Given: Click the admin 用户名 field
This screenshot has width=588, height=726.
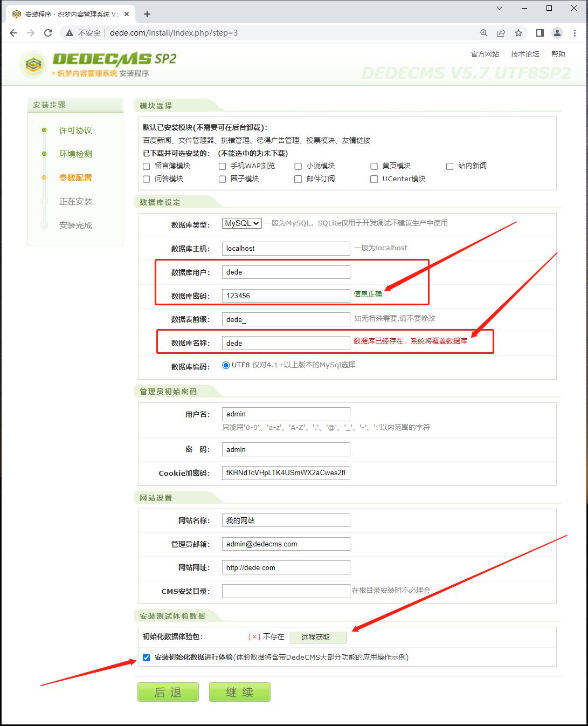Looking at the screenshot, I should (x=286, y=414).
